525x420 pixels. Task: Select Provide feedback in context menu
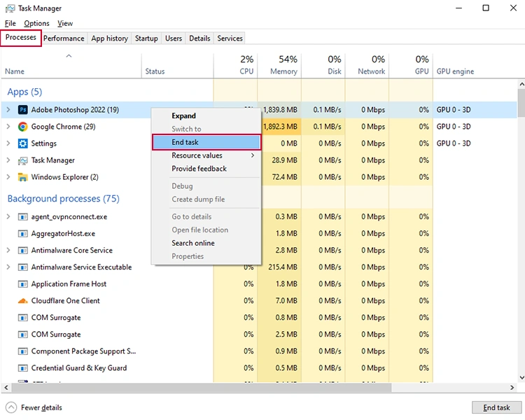pos(206,169)
